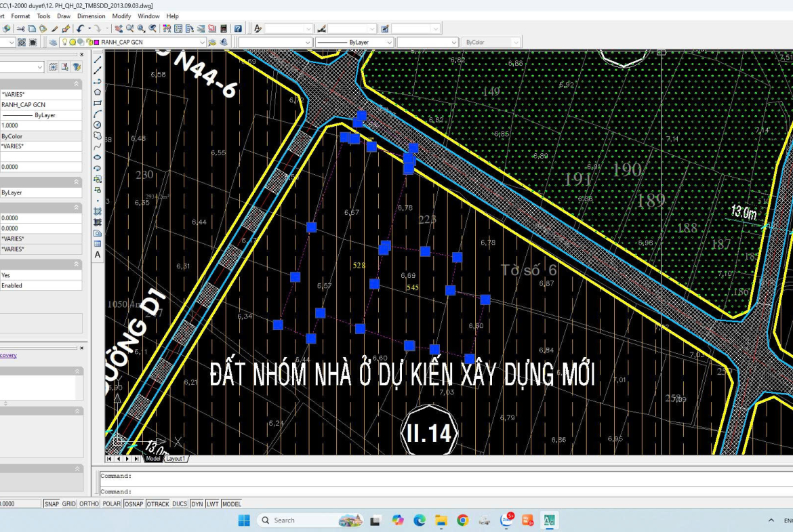
Task: Select the Multiline Text tool (A)
Action: (98, 255)
